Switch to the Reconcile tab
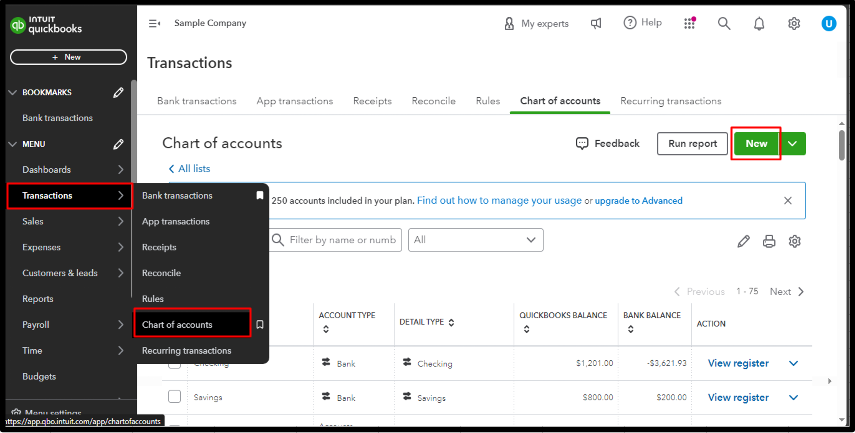855x433 pixels. click(432, 101)
